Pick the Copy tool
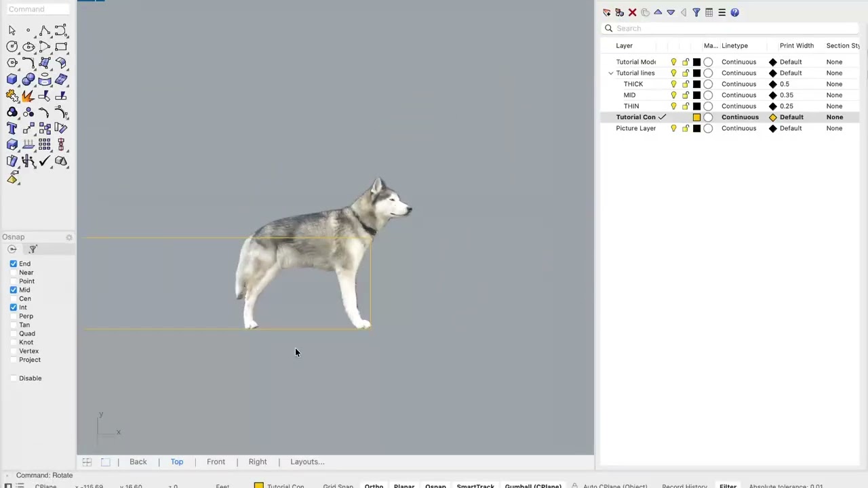Image resolution: width=868 pixels, height=488 pixels. click(x=45, y=128)
